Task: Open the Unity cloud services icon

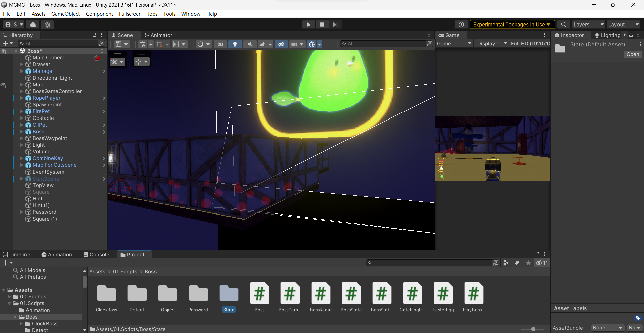Action: pos(33,25)
